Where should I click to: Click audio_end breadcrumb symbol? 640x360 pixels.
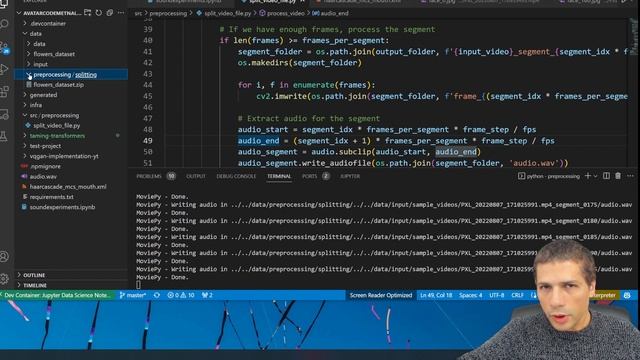334,13
